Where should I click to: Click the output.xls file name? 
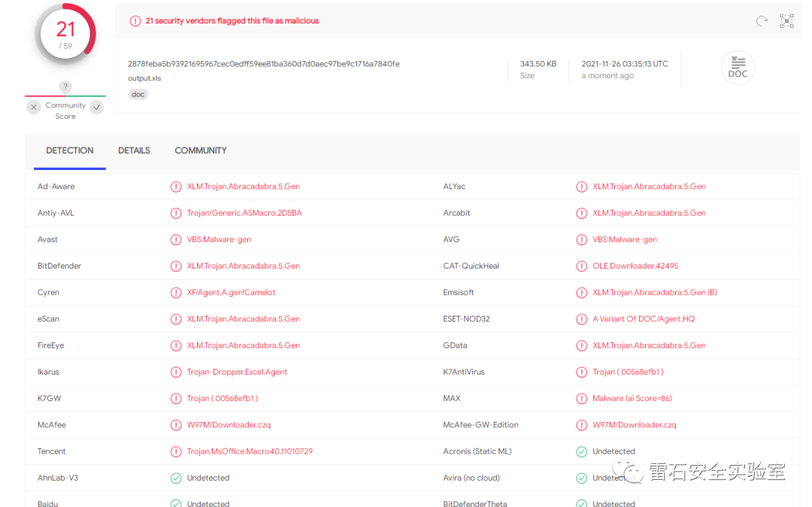pyautogui.click(x=144, y=78)
